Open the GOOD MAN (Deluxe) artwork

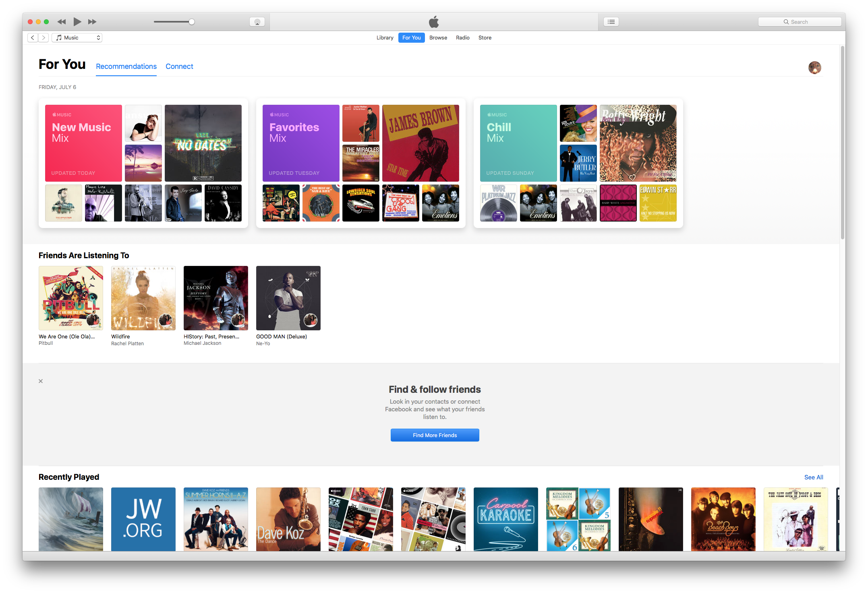[288, 298]
